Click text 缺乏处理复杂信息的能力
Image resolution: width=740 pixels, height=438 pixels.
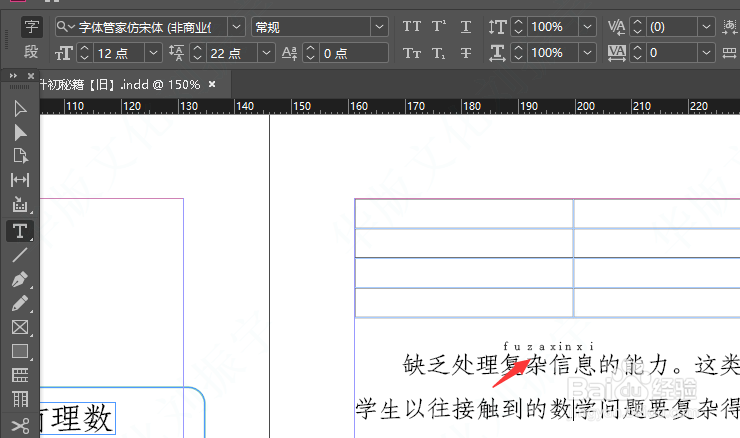[536, 365]
